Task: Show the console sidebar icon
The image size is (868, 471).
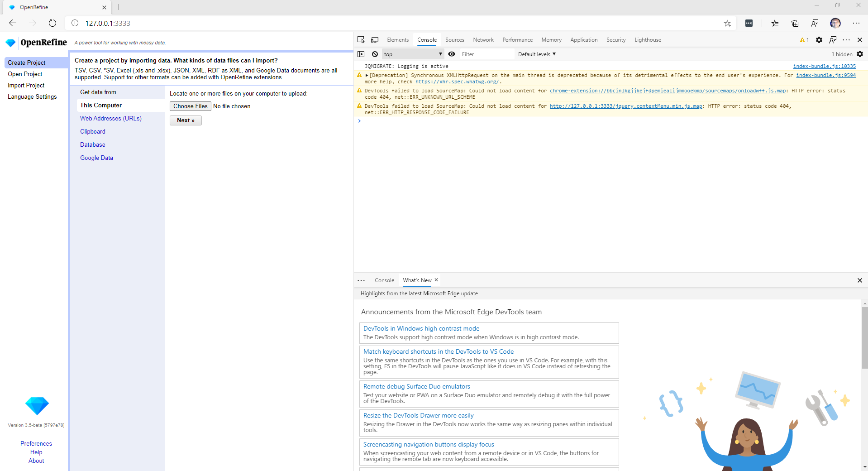Action: (x=361, y=54)
